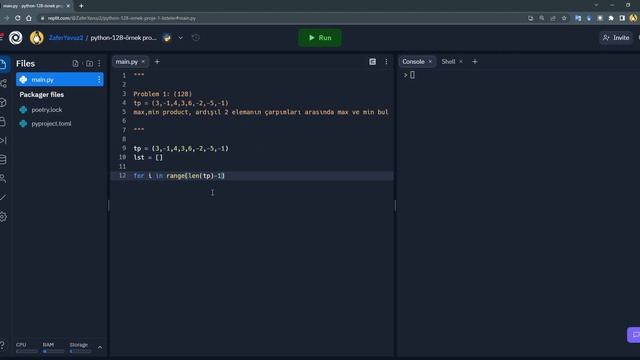Expand resources panel with chevron
This screenshot has width=640, height=360.
click(x=100, y=347)
